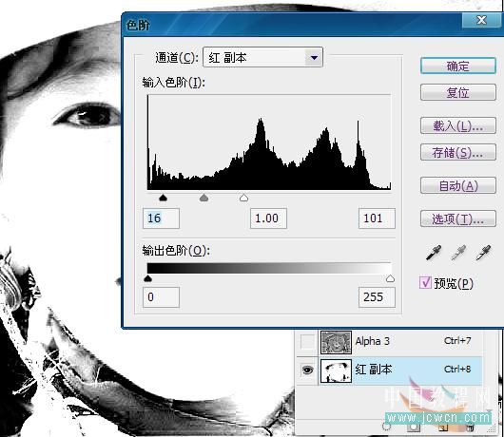Show the Alpha 3 channel visibility box
The image size is (504, 437).
click(307, 341)
